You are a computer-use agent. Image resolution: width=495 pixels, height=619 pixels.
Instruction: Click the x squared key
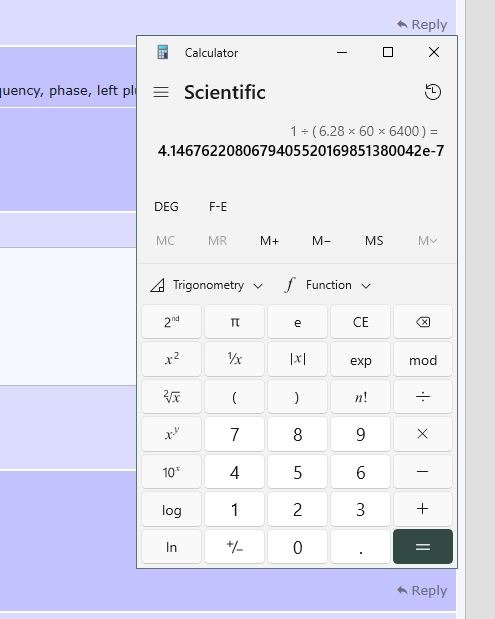pos(171,359)
